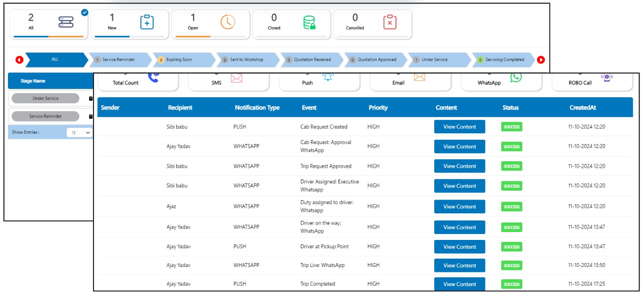
Task: Click the All tickets server stack icon
Action: click(65, 22)
